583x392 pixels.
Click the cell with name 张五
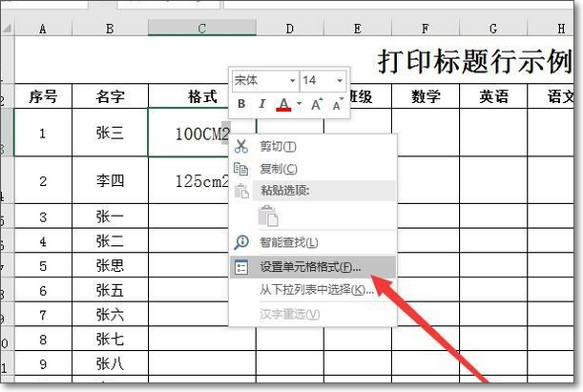coord(110,290)
